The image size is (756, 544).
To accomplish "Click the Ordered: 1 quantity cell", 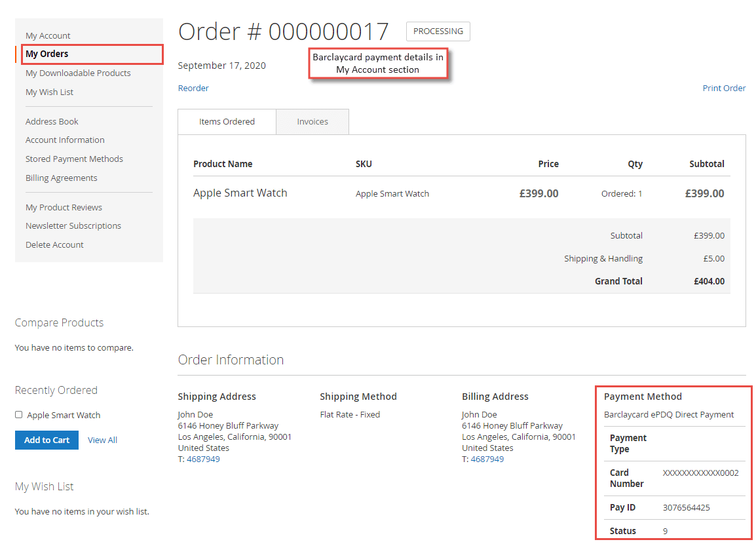I will [622, 193].
